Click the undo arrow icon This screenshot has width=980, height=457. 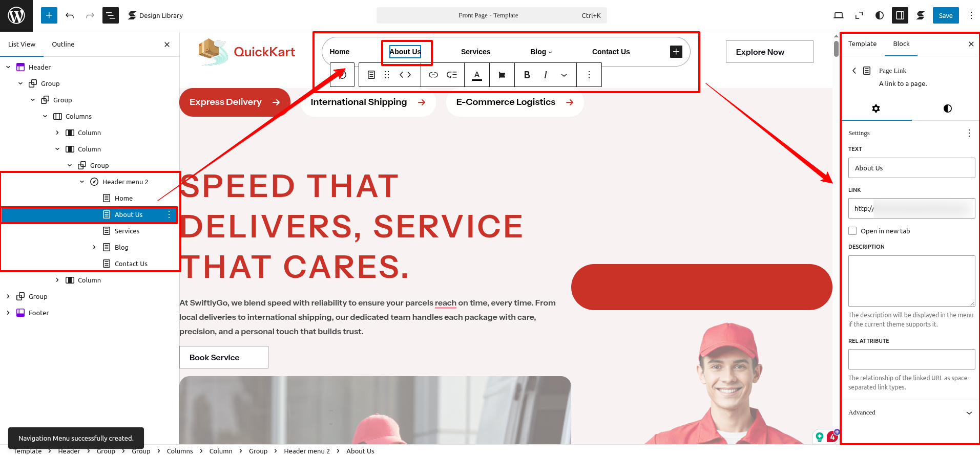[70, 15]
